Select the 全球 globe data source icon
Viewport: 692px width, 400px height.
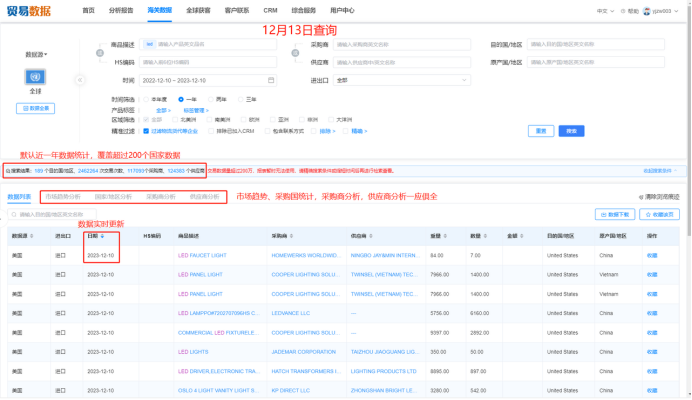click(37, 76)
